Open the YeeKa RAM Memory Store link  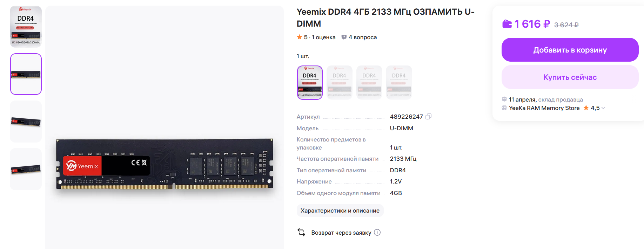(544, 108)
